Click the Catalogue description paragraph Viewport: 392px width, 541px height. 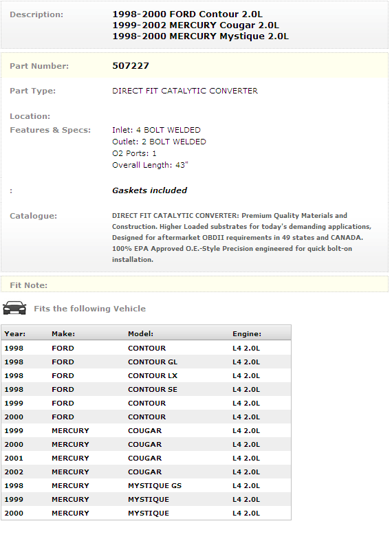click(241, 237)
